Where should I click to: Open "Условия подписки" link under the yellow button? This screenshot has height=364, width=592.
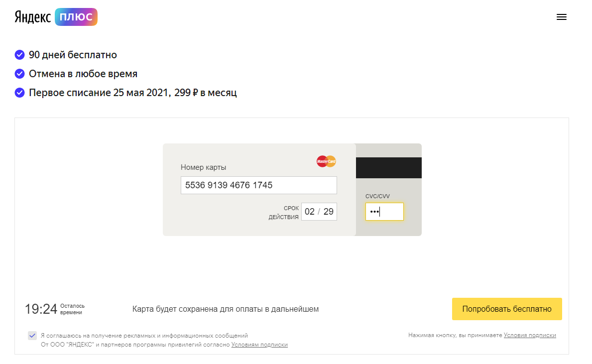pyautogui.click(x=530, y=335)
